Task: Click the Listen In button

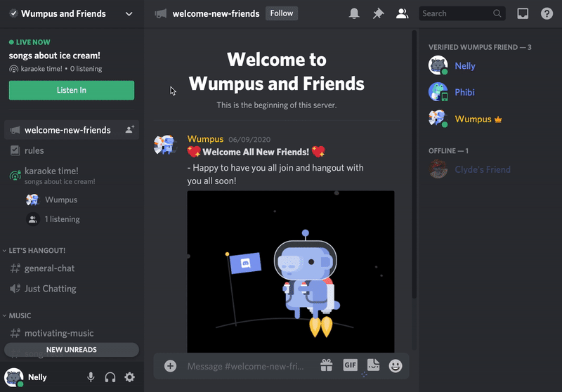Action: [72, 90]
